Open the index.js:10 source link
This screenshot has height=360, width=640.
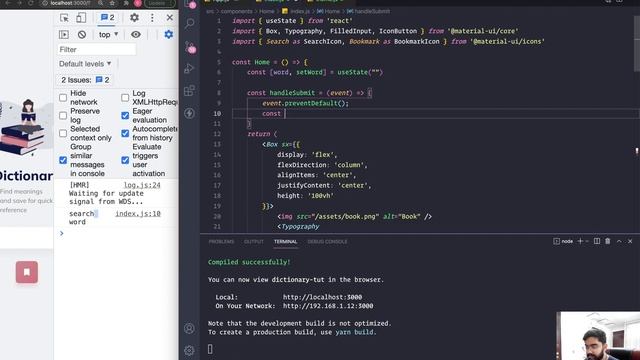pos(138,213)
